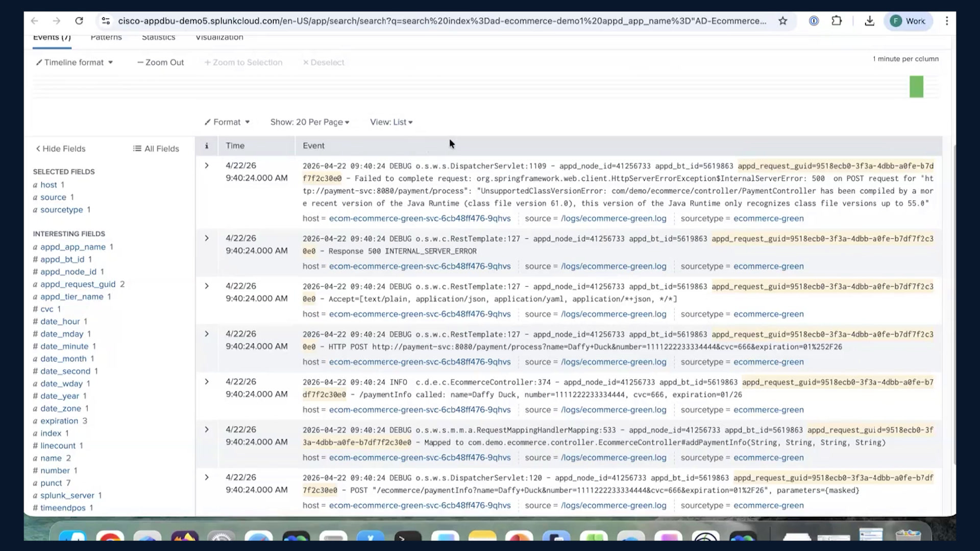Image resolution: width=980 pixels, height=551 pixels.
Task: Bookmark this page with star icon
Action: coord(782,21)
